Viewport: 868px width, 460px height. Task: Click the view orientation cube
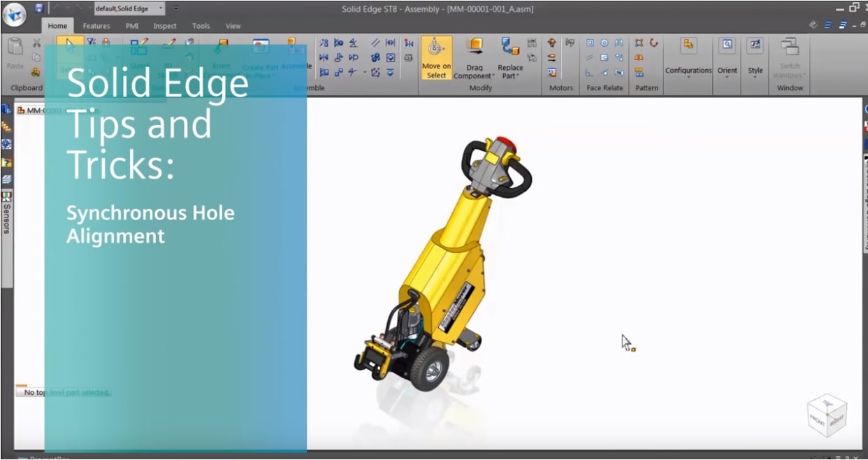click(x=827, y=415)
